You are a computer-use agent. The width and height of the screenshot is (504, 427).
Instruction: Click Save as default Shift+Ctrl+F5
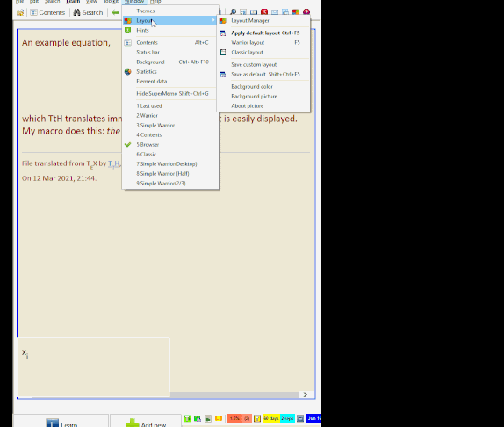263,74
